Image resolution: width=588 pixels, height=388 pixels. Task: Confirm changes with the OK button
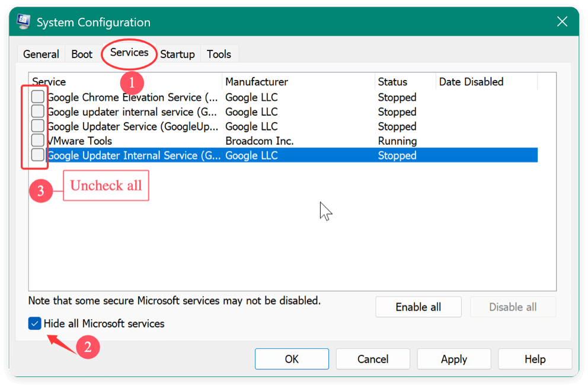tap(292, 359)
